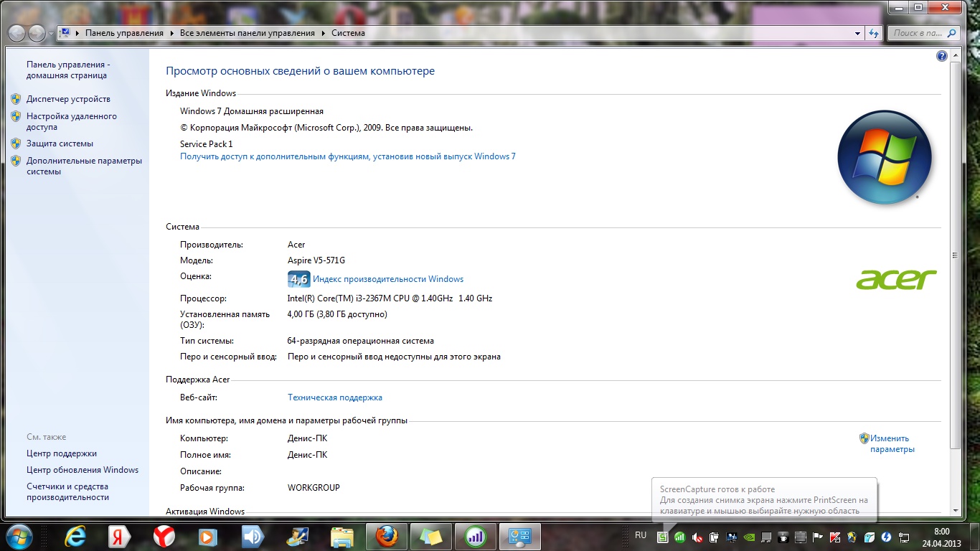Click ScreenCapture green tray icon

663,537
